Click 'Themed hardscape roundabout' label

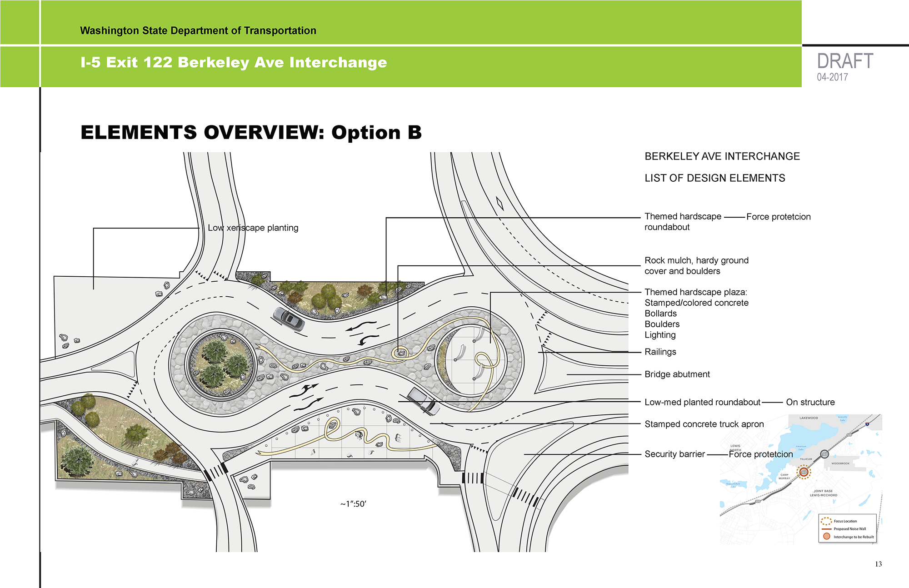click(x=683, y=222)
